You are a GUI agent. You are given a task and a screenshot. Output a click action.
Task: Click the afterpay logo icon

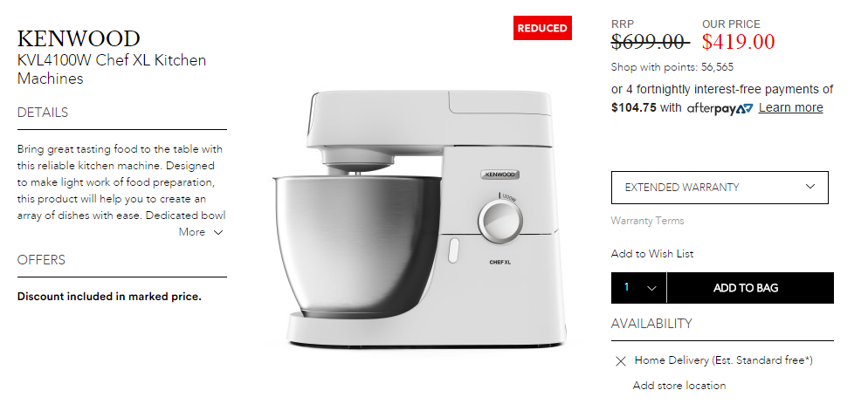point(720,108)
